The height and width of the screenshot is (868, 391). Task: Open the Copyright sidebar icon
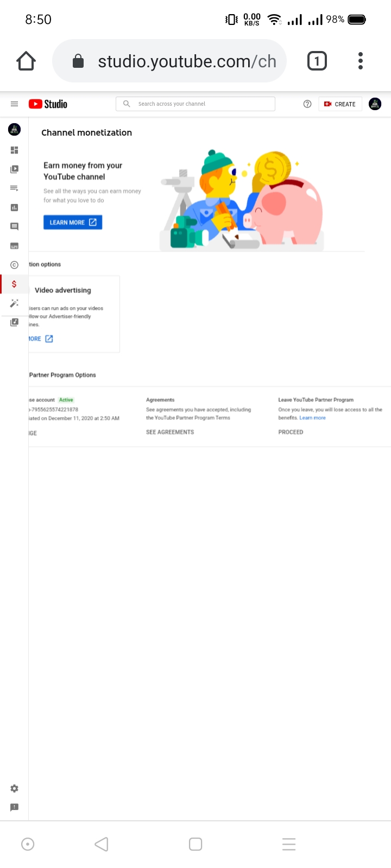tap(15, 265)
